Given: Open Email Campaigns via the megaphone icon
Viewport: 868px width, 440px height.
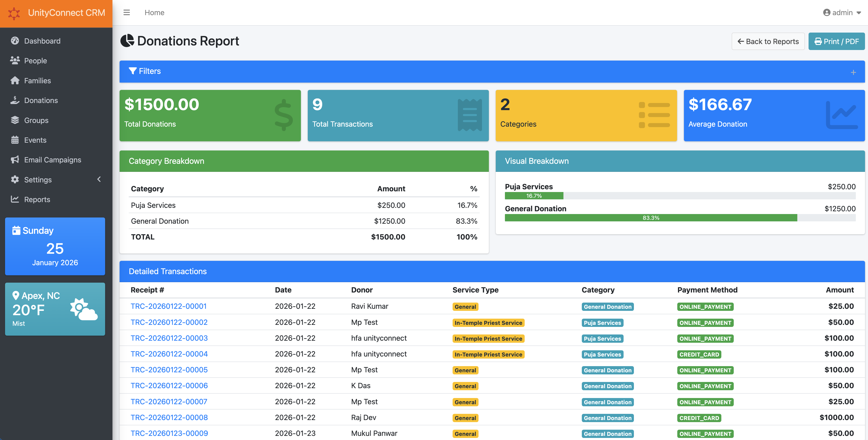Looking at the screenshot, I should click(15, 159).
